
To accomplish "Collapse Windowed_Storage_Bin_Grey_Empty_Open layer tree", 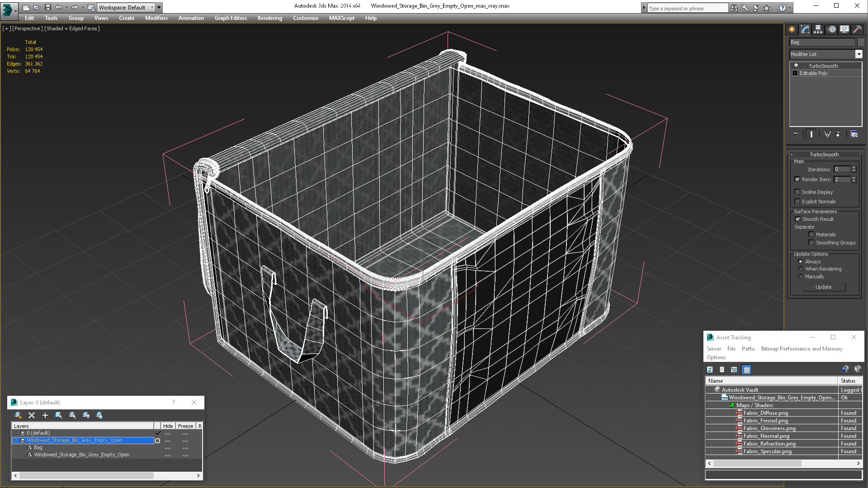I will coord(15,441).
